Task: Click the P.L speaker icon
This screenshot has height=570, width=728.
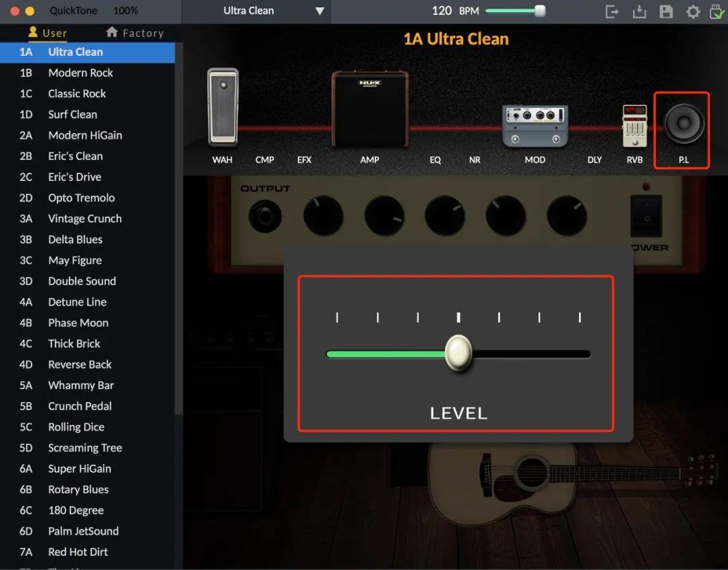Action: pyautogui.click(x=684, y=123)
